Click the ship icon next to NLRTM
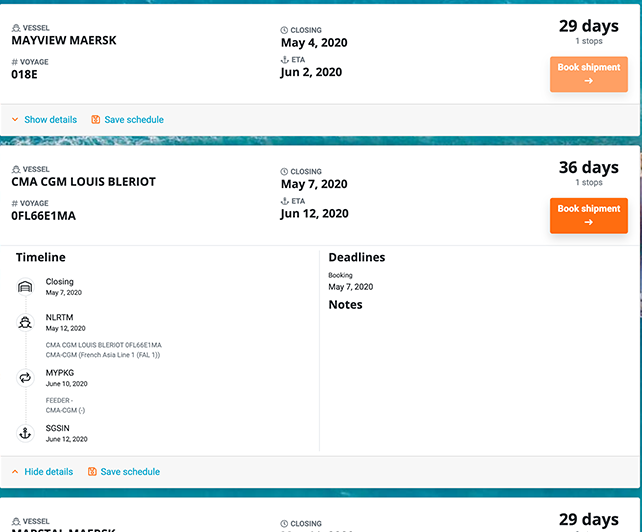642x532 pixels. (25, 323)
